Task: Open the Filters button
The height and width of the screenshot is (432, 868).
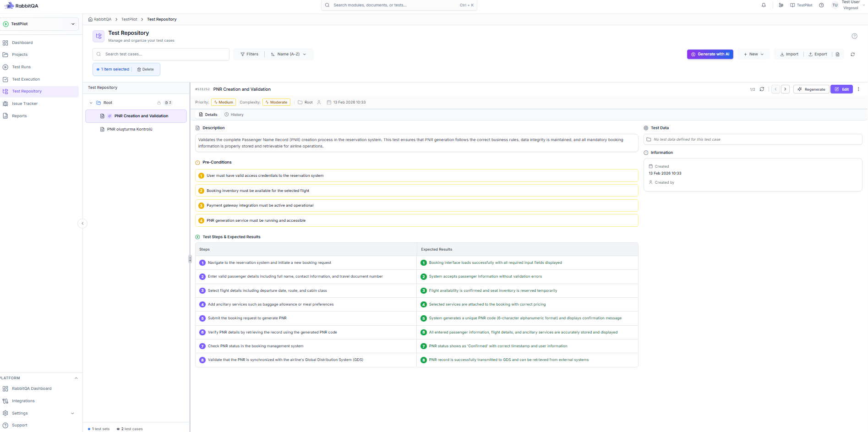Action: [x=249, y=54]
